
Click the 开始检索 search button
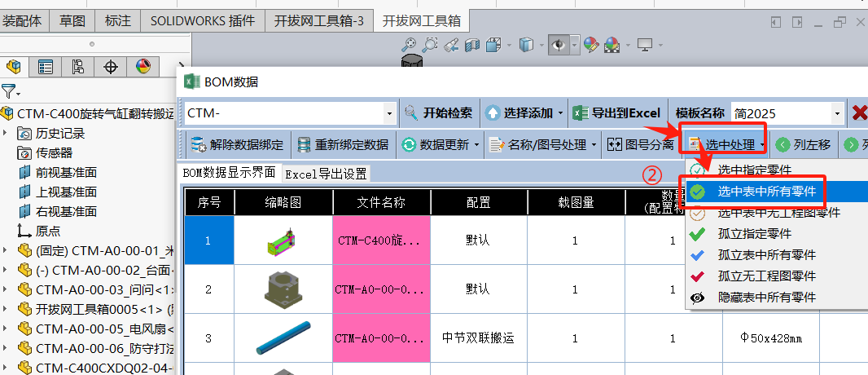pos(438,113)
